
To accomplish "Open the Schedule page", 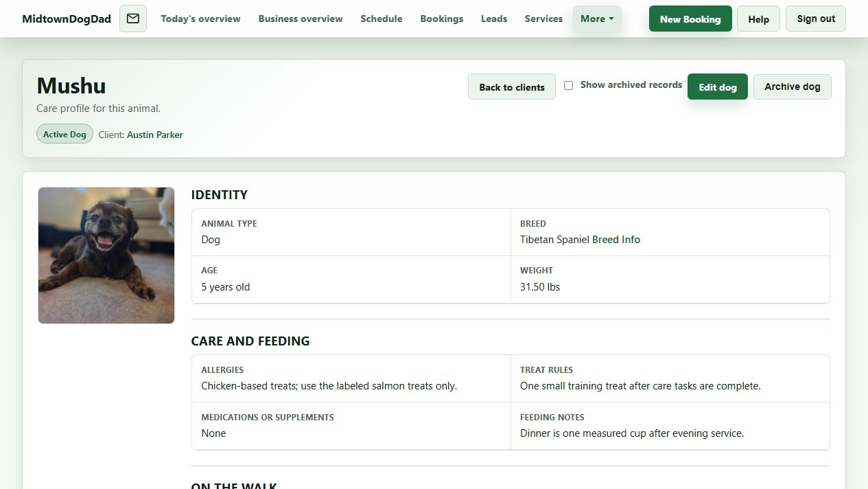I will [x=382, y=19].
